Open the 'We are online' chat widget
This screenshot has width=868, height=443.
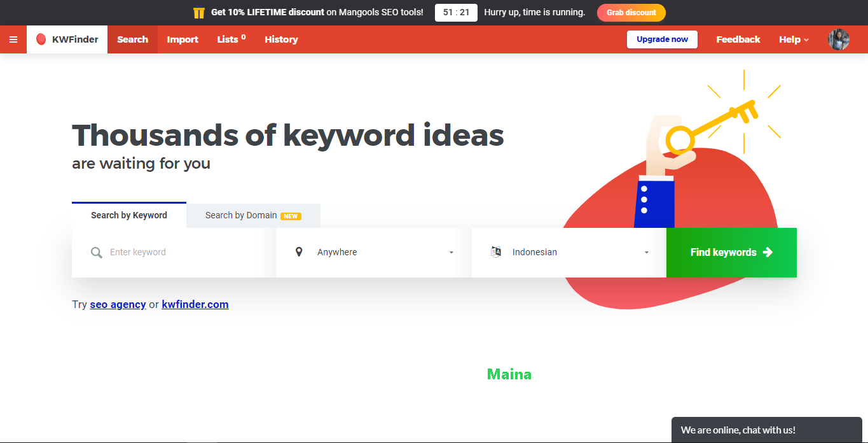click(767, 430)
